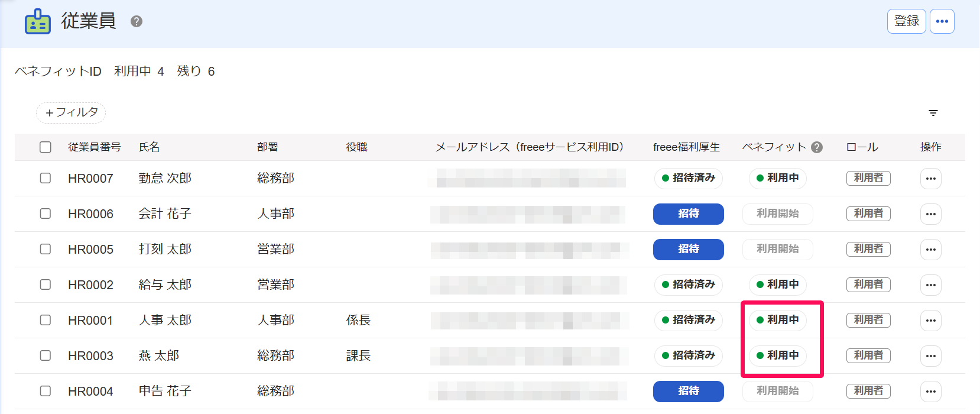Toggle the select-all header checkbox
The width and height of the screenshot is (980, 414).
[x=46, y=147]
